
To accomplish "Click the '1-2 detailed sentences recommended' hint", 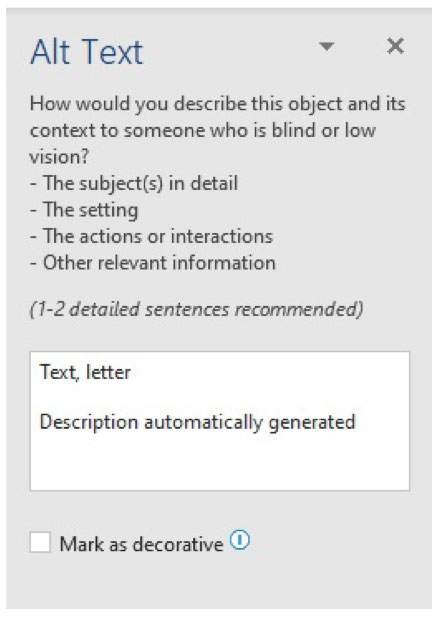I will click(196, 310).
